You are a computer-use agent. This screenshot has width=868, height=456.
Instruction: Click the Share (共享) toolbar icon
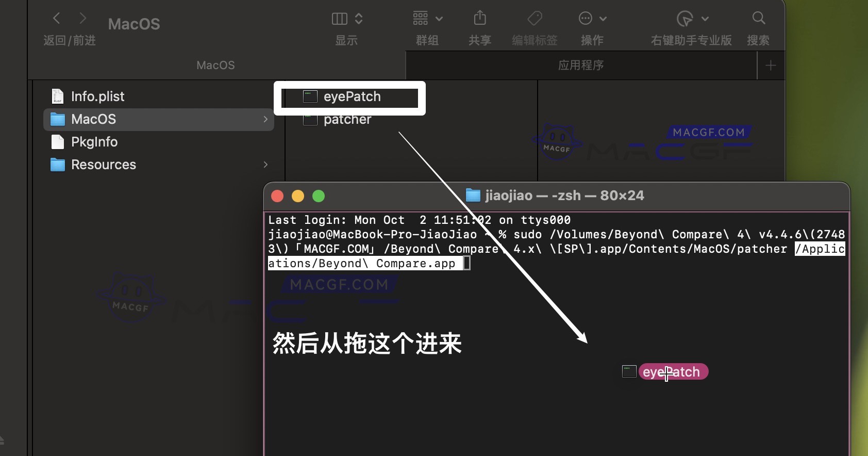pyautogui.click(x=480, y=18)
